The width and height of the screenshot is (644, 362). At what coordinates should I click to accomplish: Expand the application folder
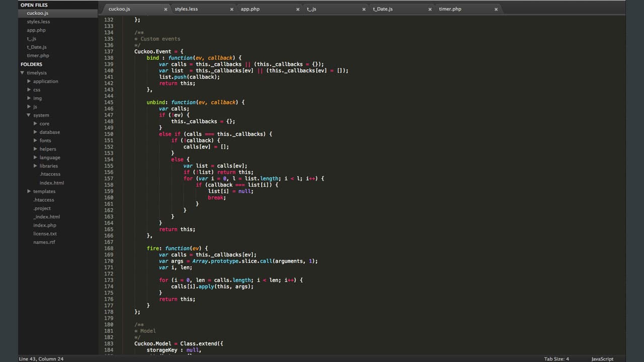pos(29,81)
